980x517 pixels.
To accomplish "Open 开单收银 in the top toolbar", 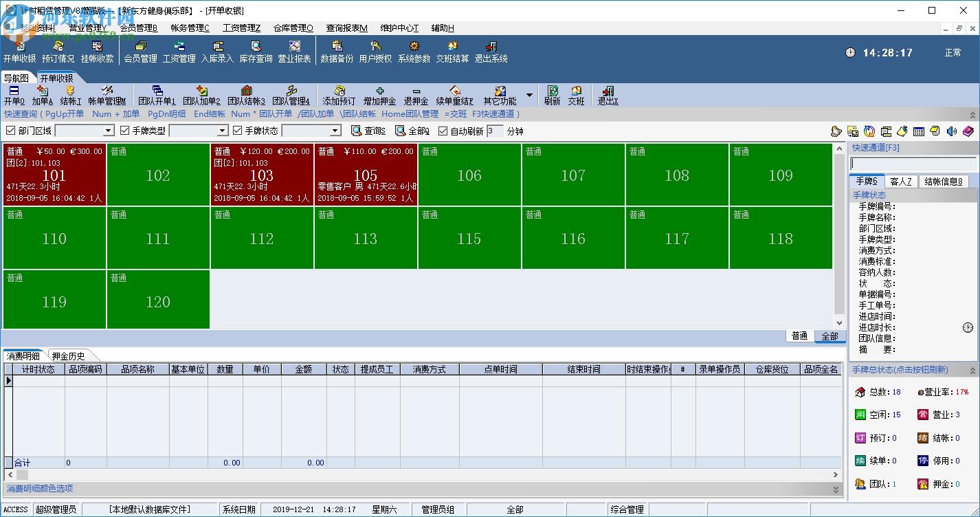I will (19, 52).
